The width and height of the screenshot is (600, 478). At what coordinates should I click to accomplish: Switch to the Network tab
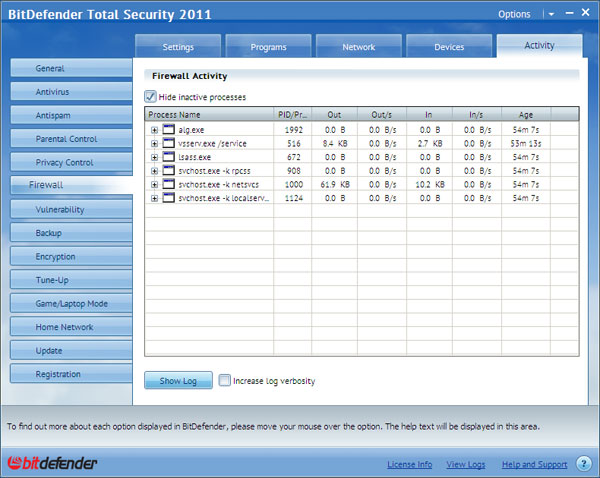click(x=359, y=46)
